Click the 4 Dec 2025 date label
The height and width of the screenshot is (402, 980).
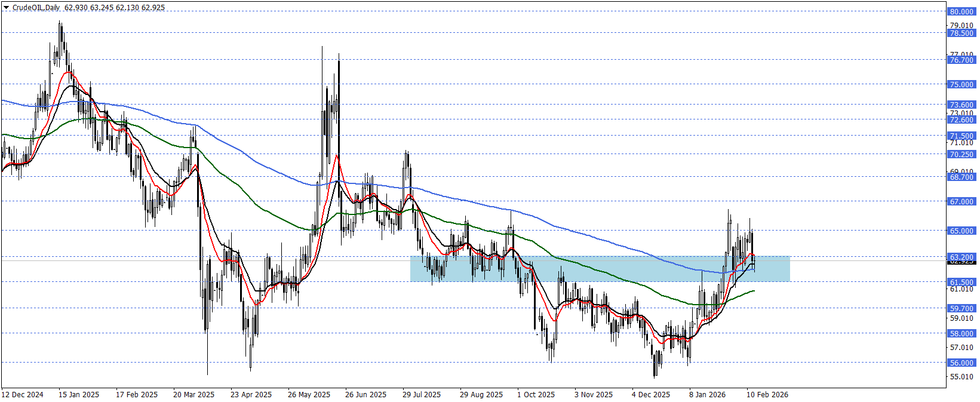(x=651, y=395)
